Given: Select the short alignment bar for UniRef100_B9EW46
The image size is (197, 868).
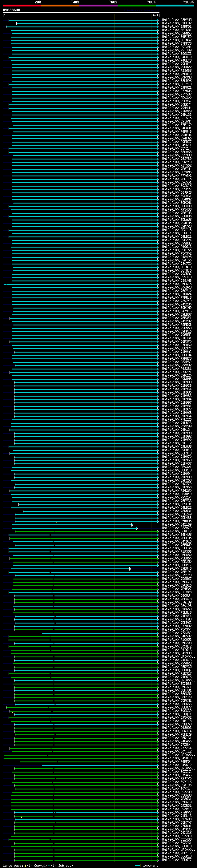Looking at the screenshot, I should [71, 569].
